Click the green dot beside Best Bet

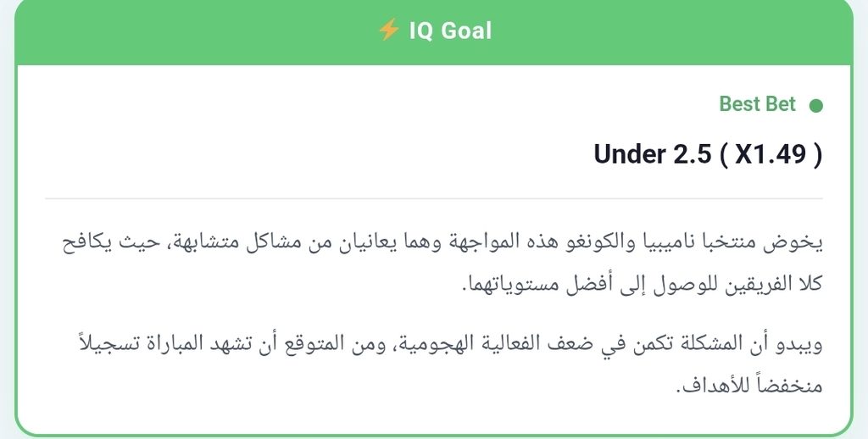pos(815,105)
